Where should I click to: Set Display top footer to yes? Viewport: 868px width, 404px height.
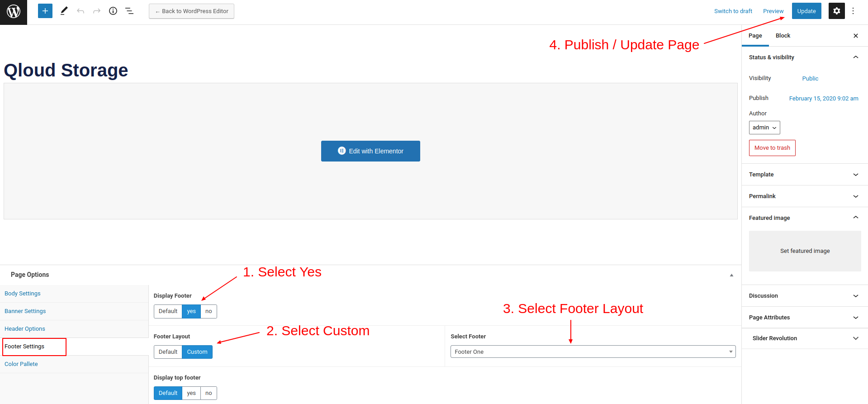coord(191,393)
